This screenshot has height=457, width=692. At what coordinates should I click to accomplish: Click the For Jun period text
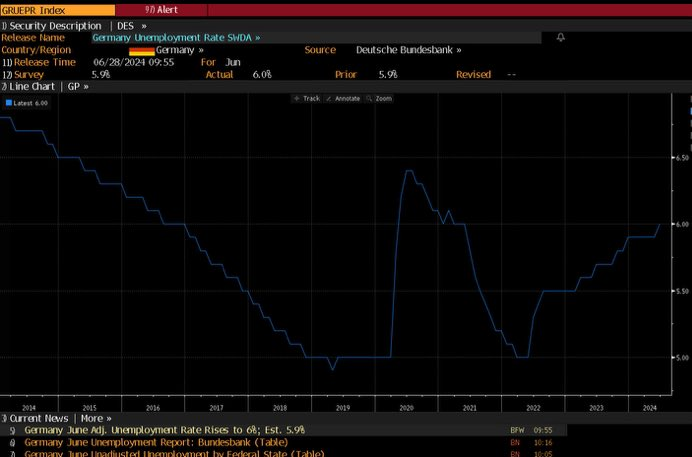[x=221, y=62]
